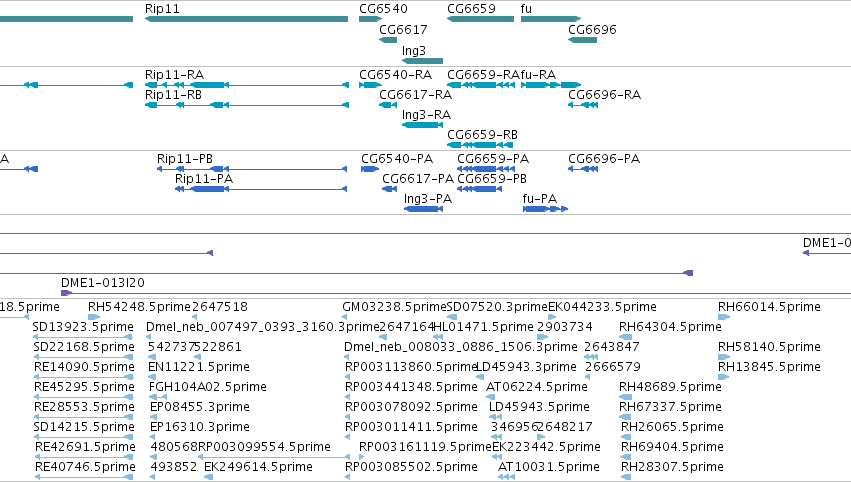This screenshot has height=482, width=851.
Task: Select the fu-RA transcript label
Action: (x=538, y=74)
